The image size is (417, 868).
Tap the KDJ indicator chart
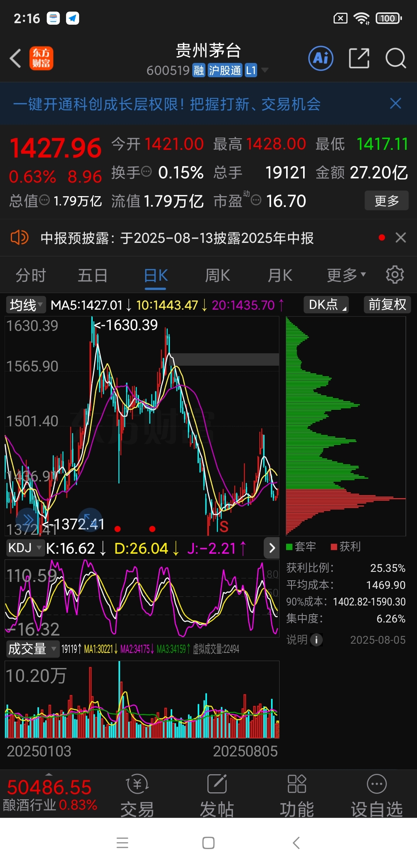tap(142, 598)
